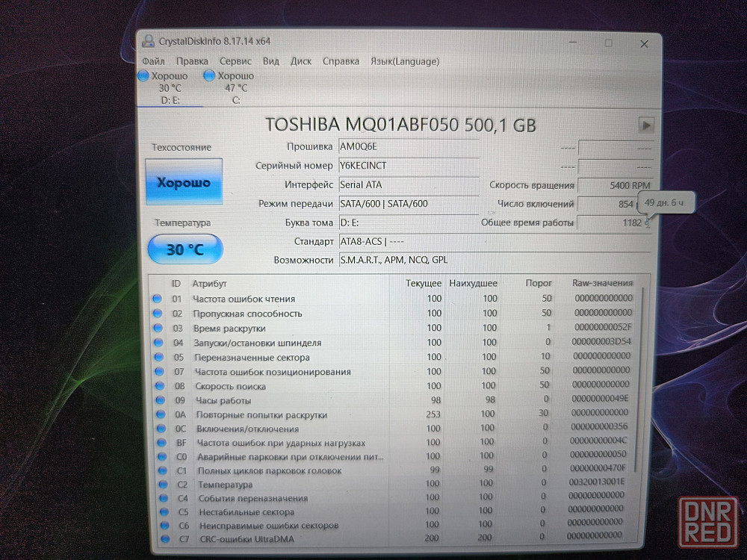Click status icon for Скорость поиска row
The width and height of the screenshot is (747, 560).
(x=160, y=386)
